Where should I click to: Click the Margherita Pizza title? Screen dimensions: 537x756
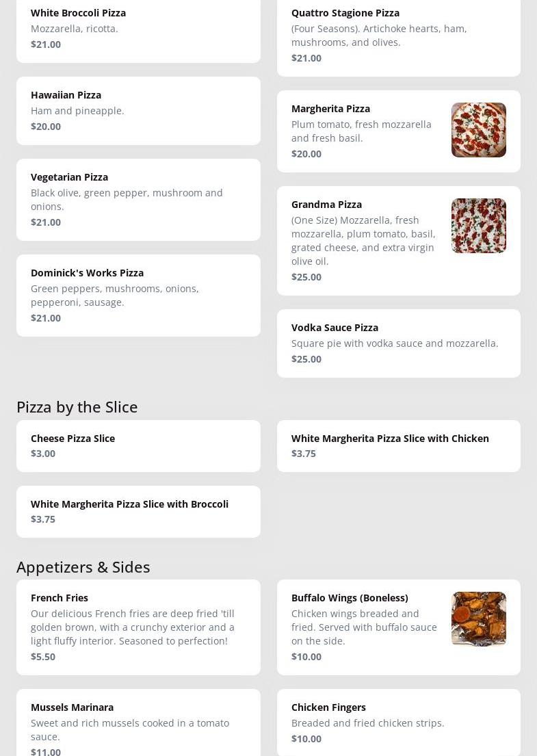[x=330, y=109]
